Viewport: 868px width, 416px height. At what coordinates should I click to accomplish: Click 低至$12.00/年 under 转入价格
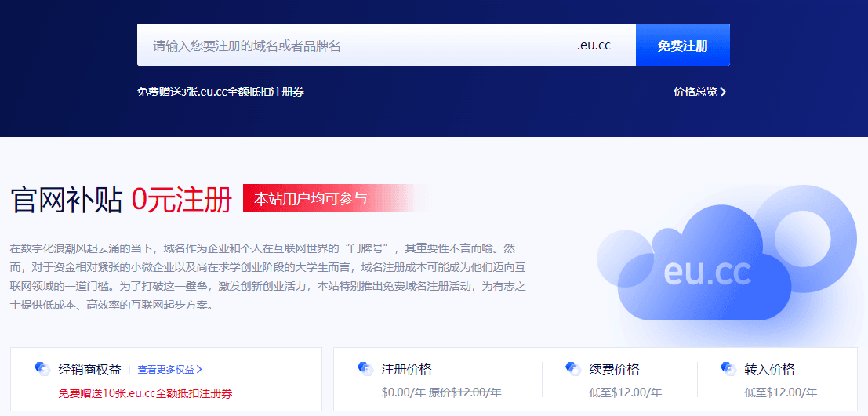(x=780, y=392)
